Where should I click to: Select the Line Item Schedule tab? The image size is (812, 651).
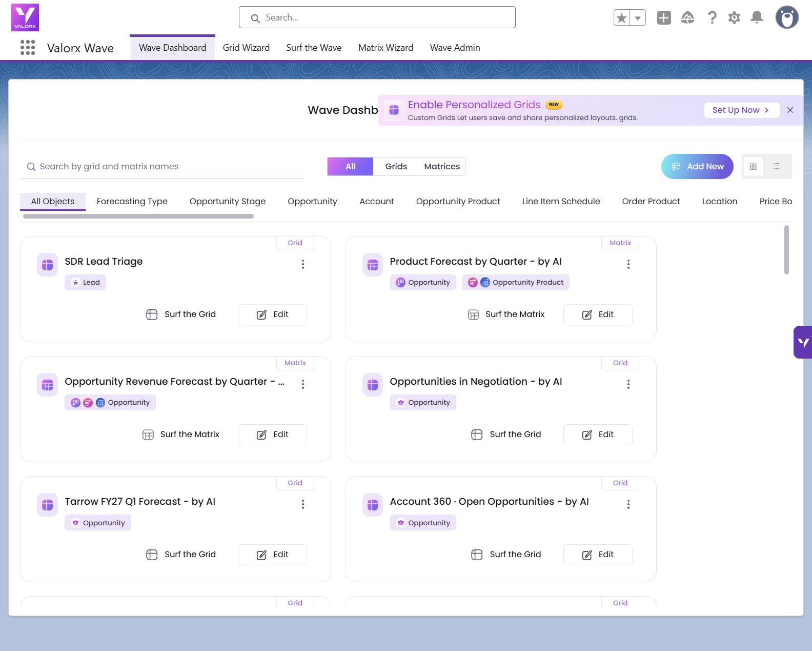click(x=561, y=202)
